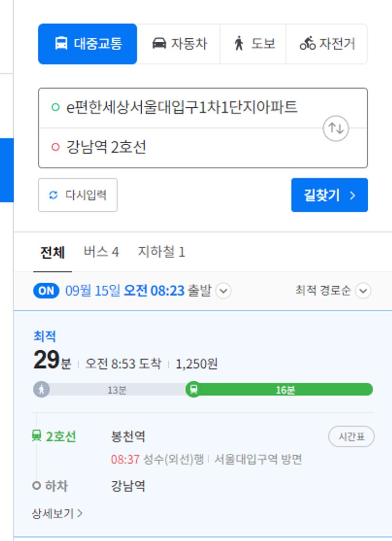Viewport: 392px width, 541px height.
Task: Swap origin and destination with arrows icon
Action: click(336, 128)
